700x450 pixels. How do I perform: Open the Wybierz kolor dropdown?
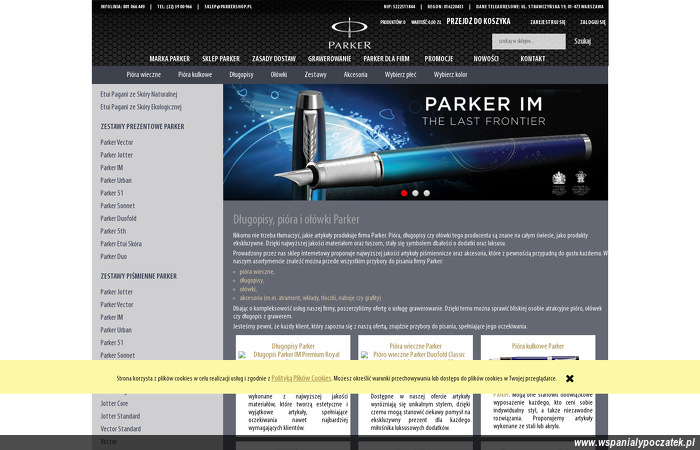coord(450,75)
